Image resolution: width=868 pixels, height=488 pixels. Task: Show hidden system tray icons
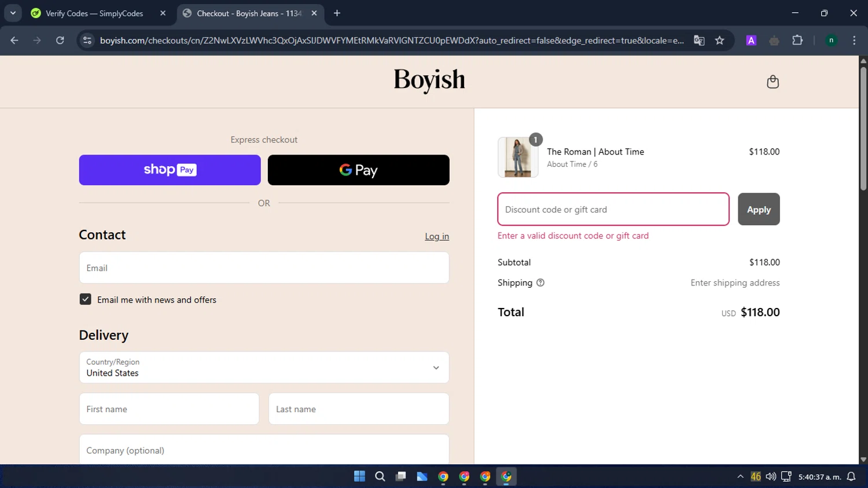tap(740, 476)
